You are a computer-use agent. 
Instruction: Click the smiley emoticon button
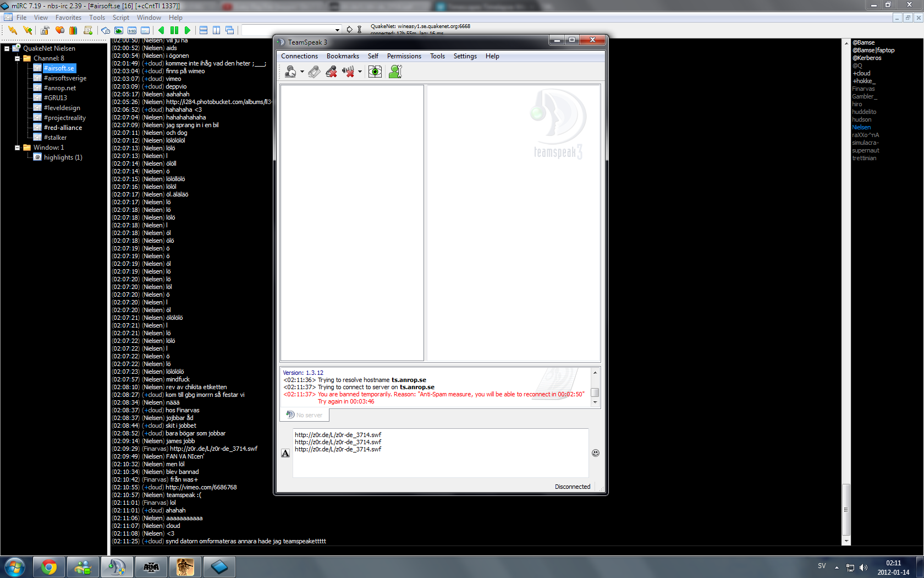point(595,453)
